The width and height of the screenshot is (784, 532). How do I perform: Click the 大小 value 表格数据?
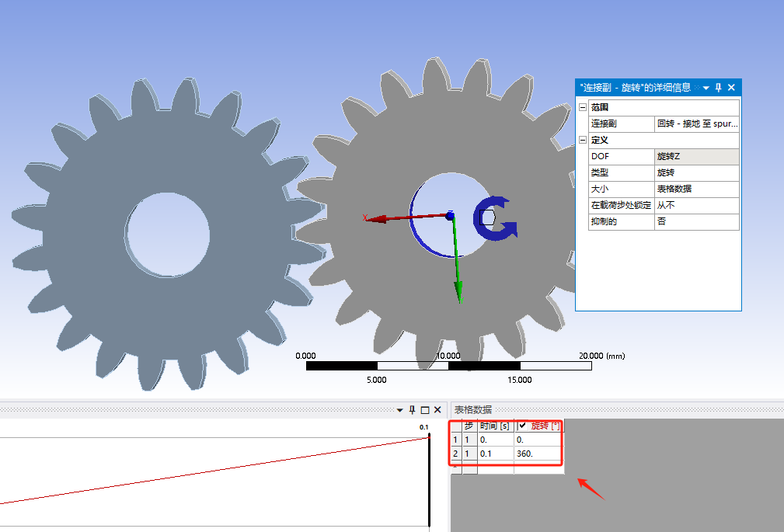tap(696, 189)
